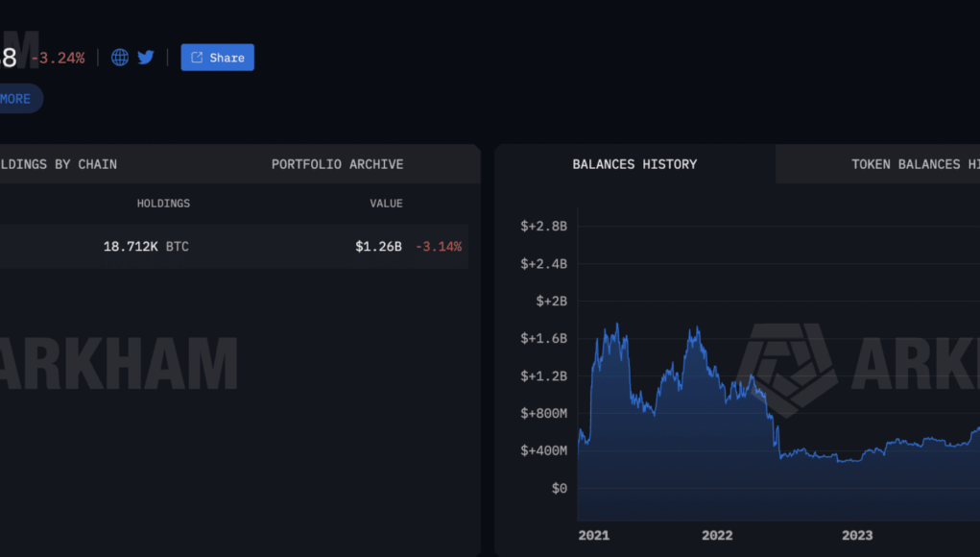Sort by the VALUE column header

(x=386, y=204)
